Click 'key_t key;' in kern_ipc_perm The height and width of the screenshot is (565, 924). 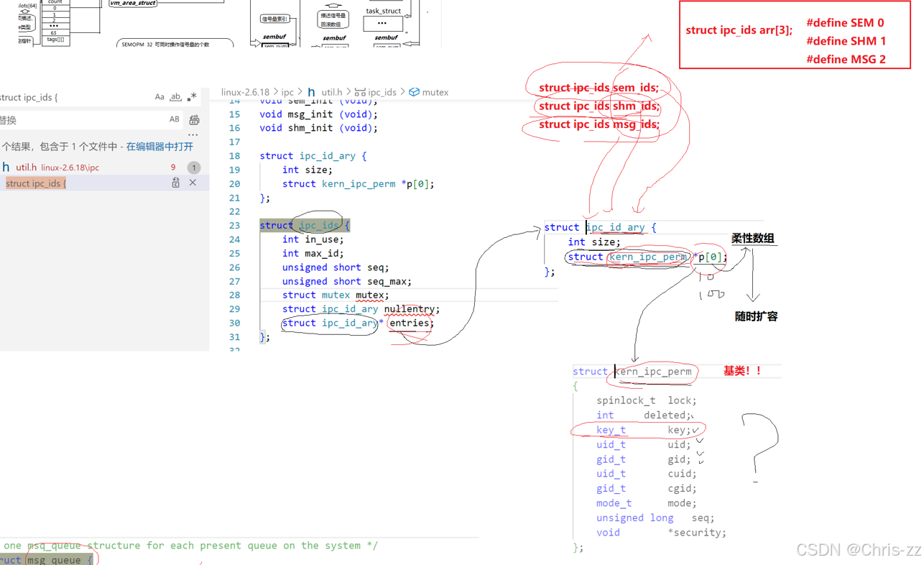point(644,430)
